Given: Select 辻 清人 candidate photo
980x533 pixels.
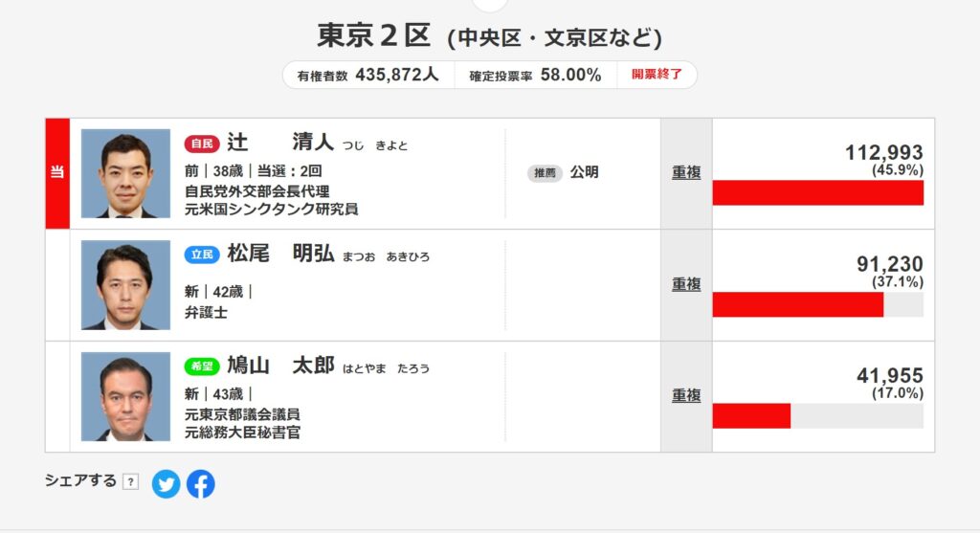Looking at the screenshot, I should click(125, 174).
